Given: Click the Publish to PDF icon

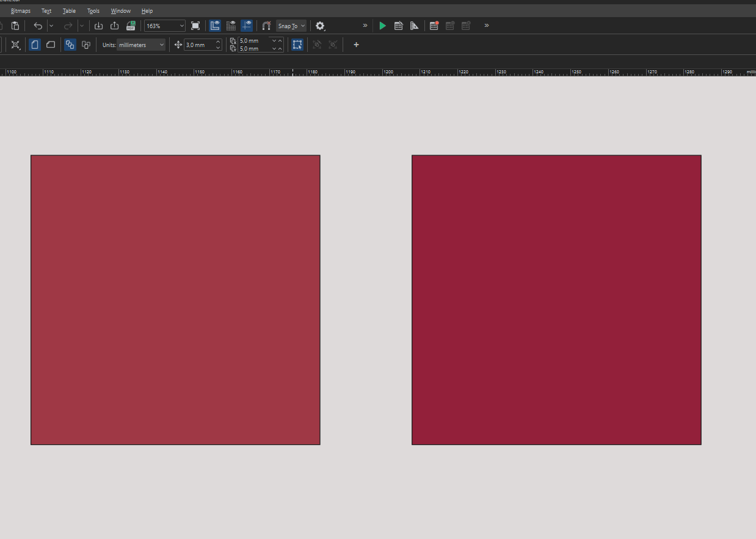Looking at the screenshot, I should coord(131,26).
